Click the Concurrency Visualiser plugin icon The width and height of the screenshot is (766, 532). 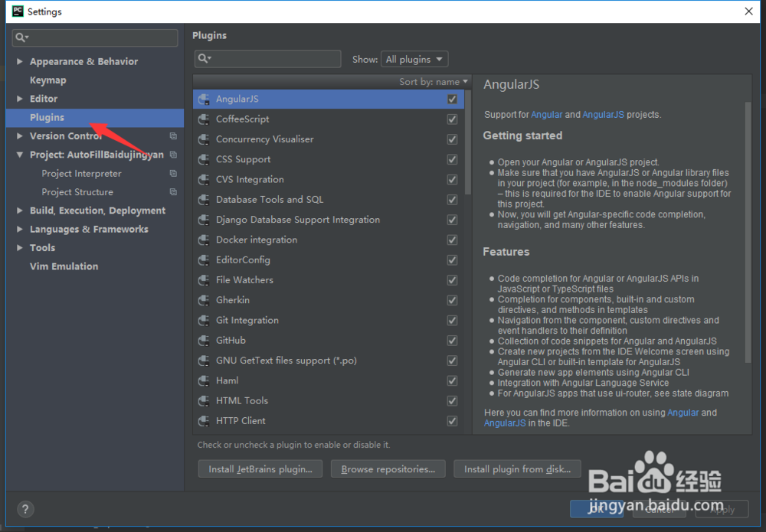(x=204, y=139)
